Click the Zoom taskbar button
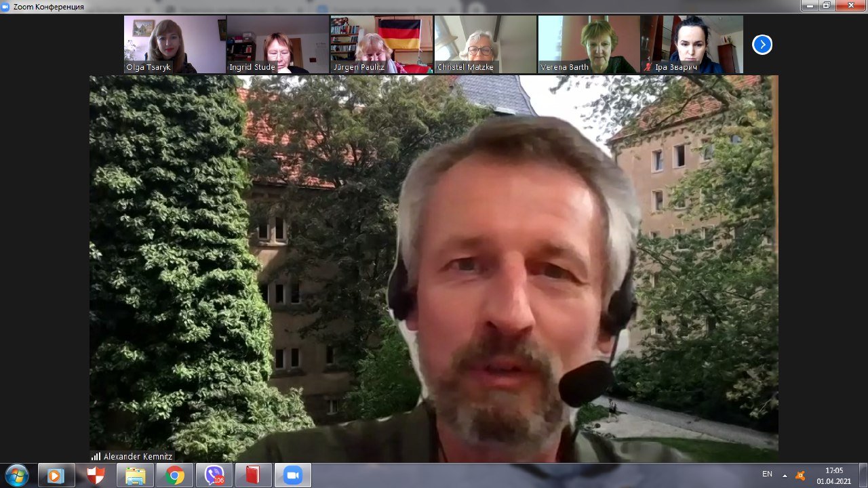 293,476
